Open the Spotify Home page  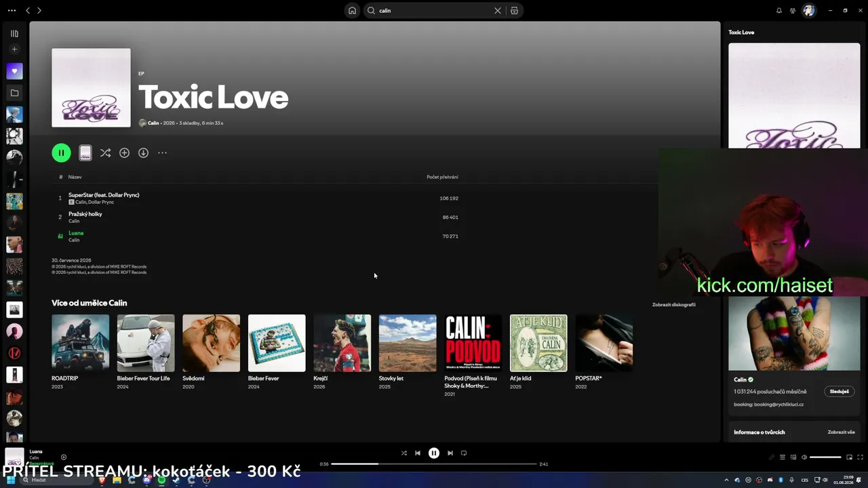(x=352, y=10)
